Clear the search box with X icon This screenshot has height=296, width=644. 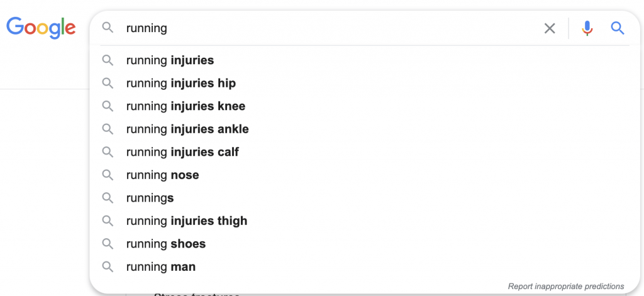click(550, 28)
